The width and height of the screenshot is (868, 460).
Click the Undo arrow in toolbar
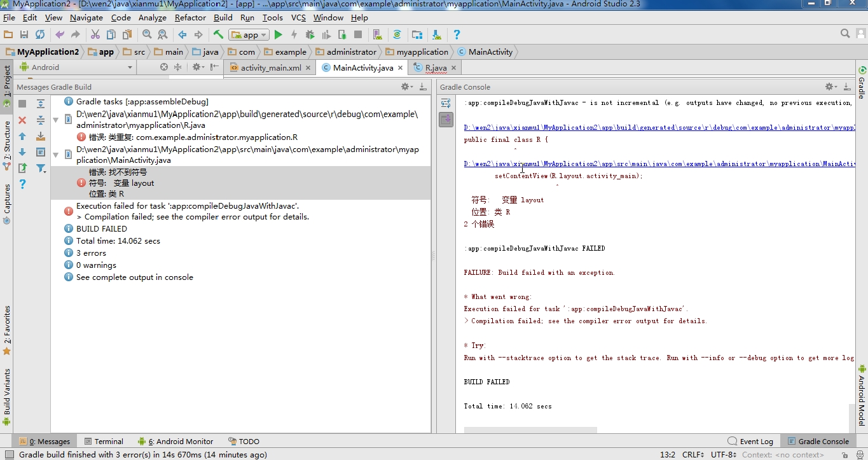coord(60,34)
